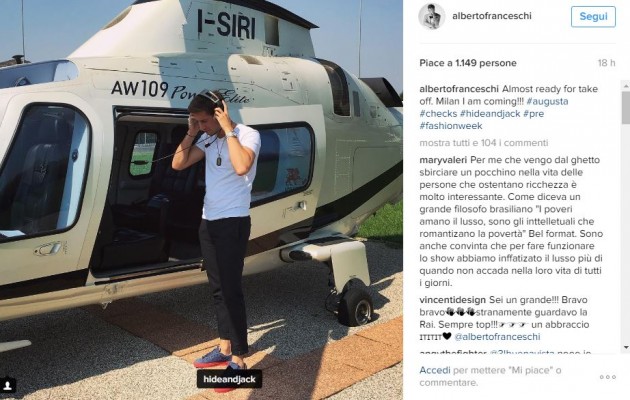Click albertofranceschi profile avatar picture
The height and width of the screenshot is (400, 630).
pos(432,16)
